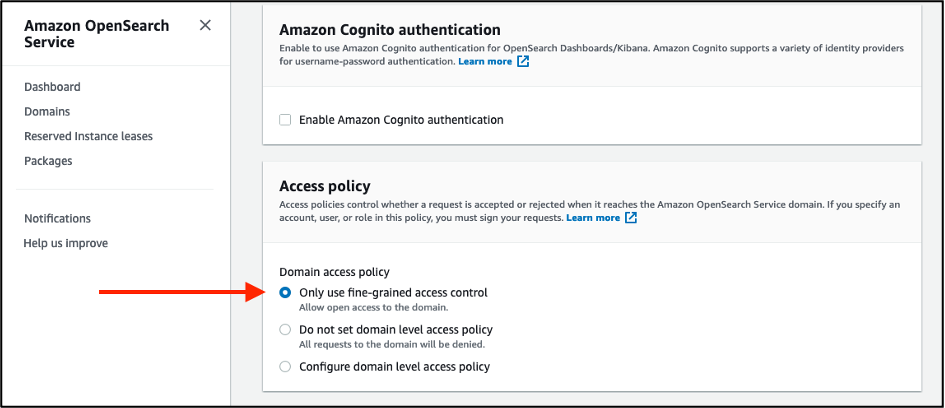Go to Domains in sidebar
The image size is (945, 408).
click(x=47, y=112)
